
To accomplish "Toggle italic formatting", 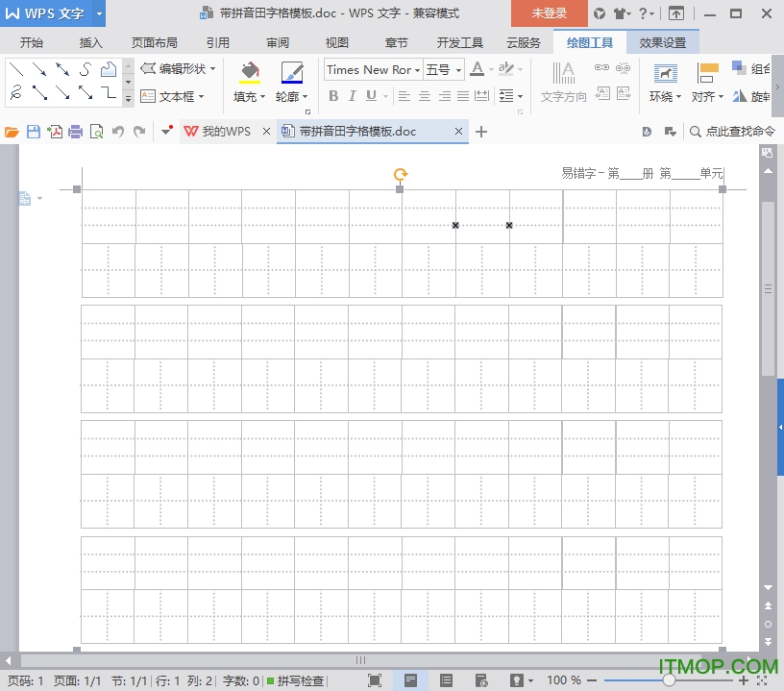I will (x=354, y=96).
